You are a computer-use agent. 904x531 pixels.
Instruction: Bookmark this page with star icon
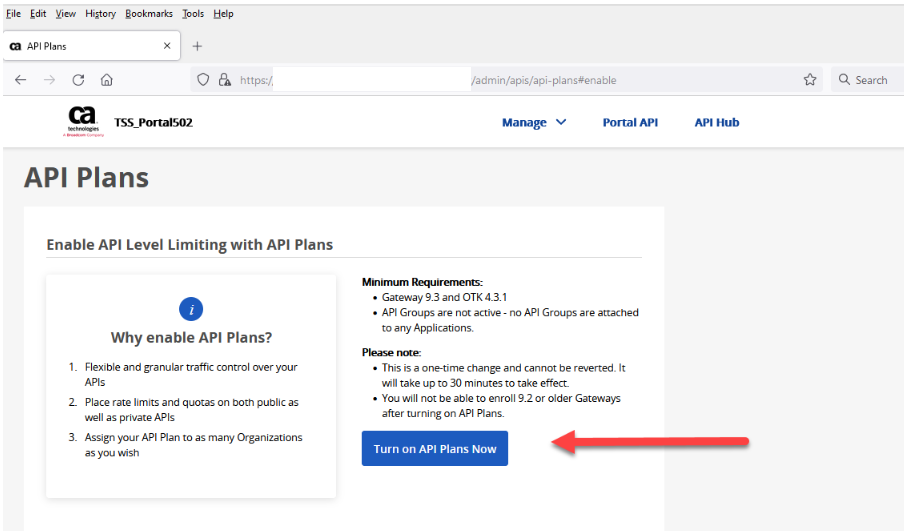coord(810,80)
